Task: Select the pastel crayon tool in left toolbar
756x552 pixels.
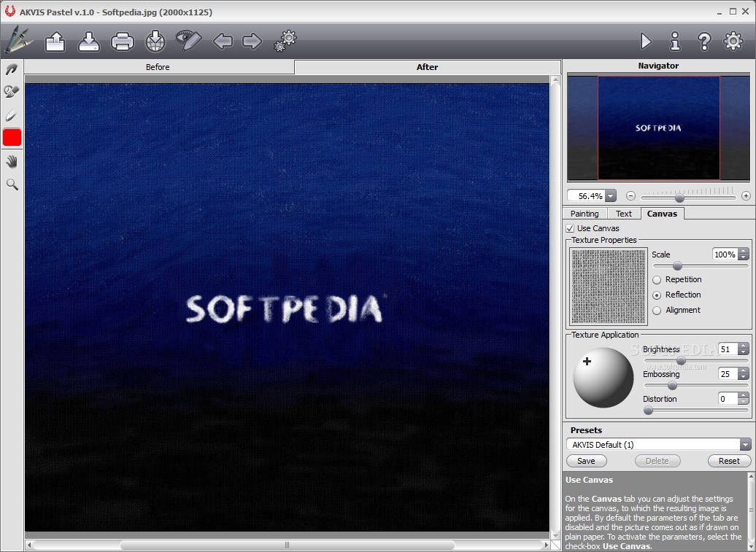Action: click(12, 116)
